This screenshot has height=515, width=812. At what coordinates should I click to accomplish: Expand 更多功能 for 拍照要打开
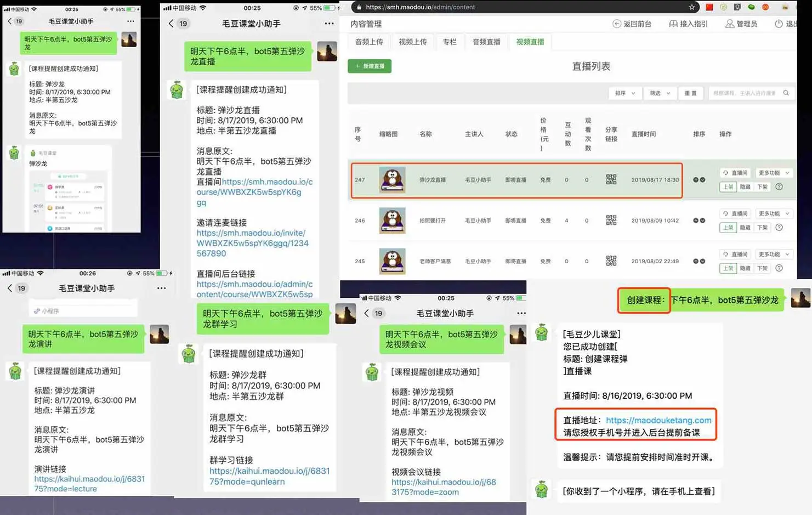774,213
